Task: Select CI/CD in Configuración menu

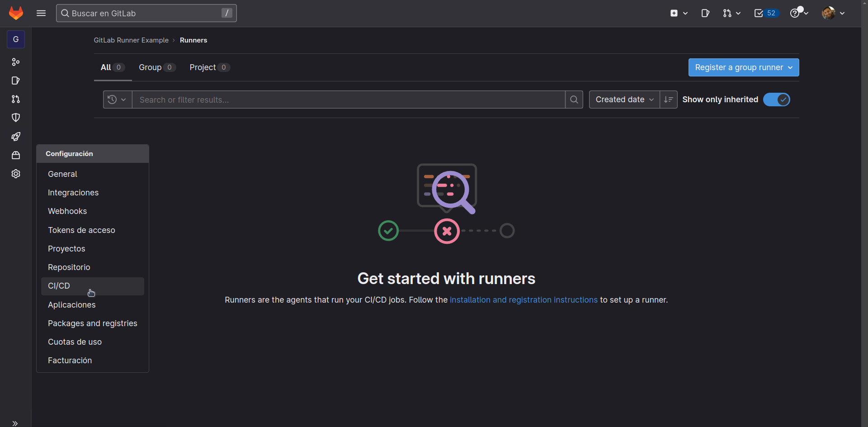Action: (x=93, y=286)
